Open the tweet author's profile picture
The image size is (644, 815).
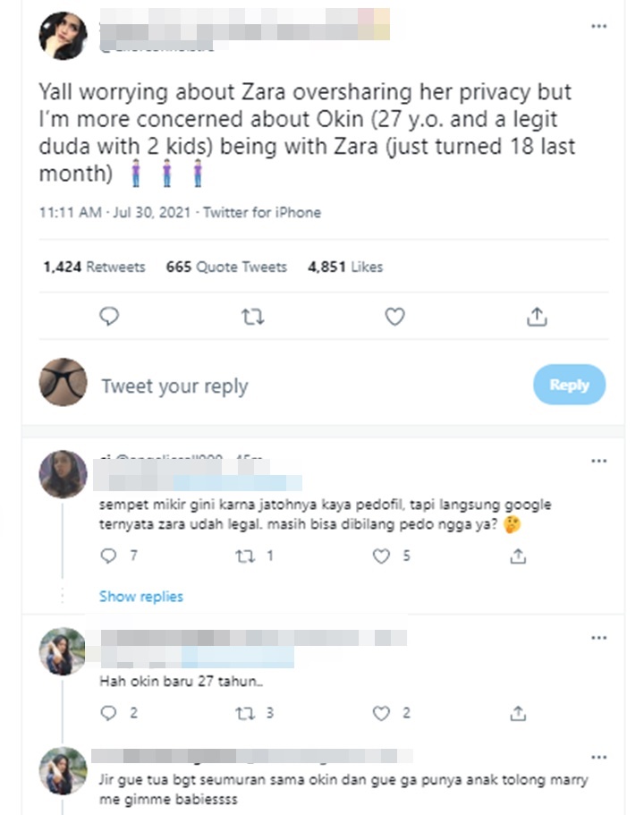point(63,36)
